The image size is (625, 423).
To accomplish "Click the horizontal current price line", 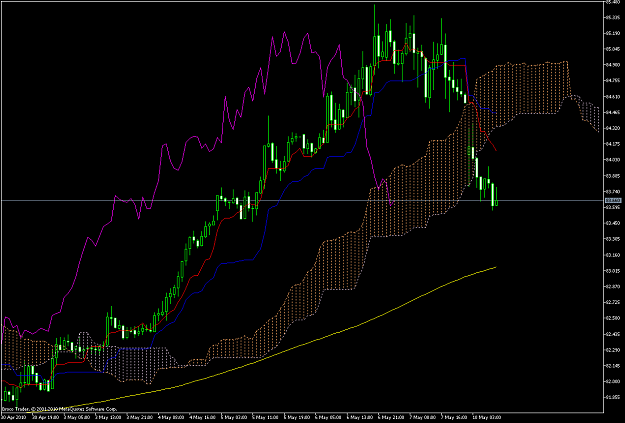I will 303,201.
